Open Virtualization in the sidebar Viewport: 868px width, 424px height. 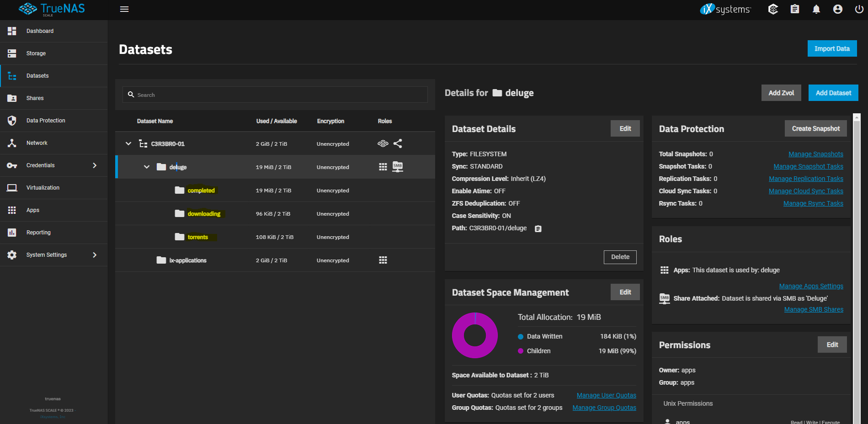(x=54, y=188)
